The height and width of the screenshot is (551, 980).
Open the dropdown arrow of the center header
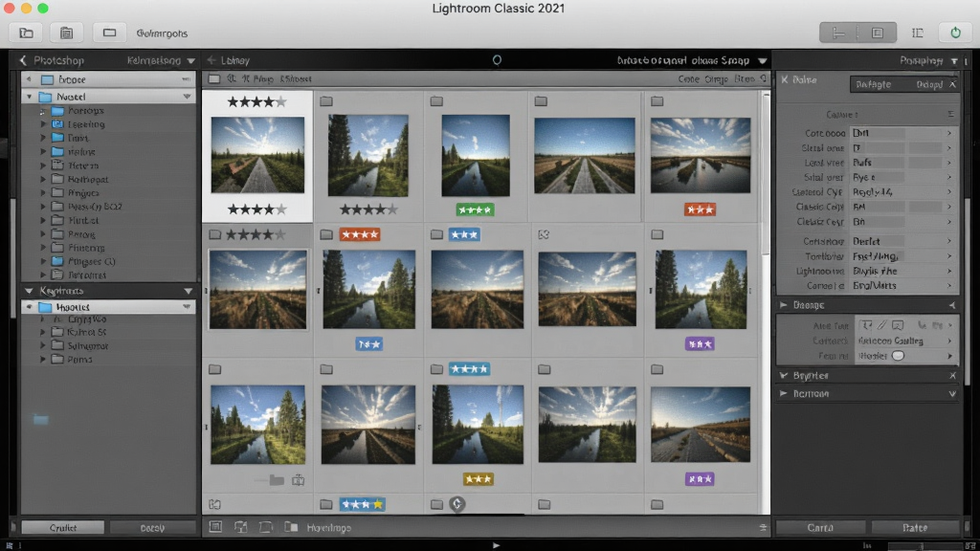(x=763, y=60)
